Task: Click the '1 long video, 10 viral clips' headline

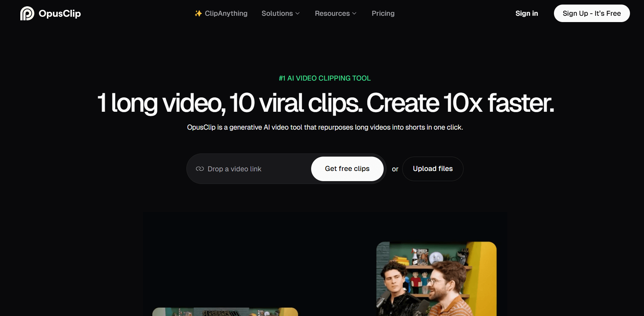Action: tap(229, 103)
